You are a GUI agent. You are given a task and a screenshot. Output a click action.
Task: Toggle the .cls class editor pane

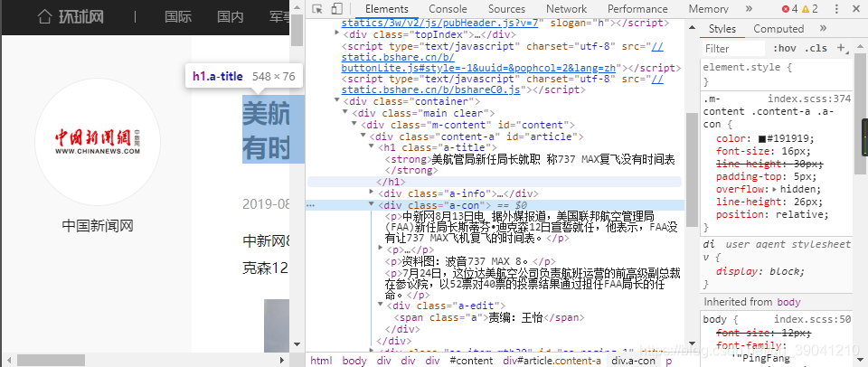[x=816, y=48]
